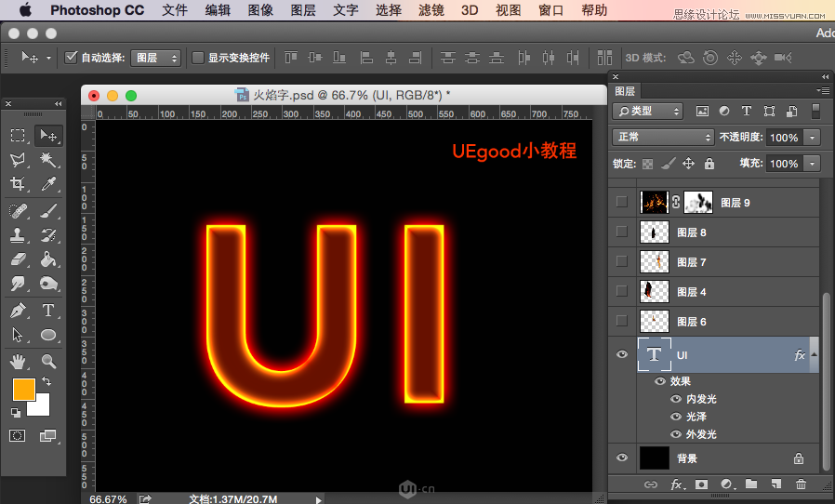The image size is (835, 504).
Task: Toggle 自动选择 checkbox
Action: (x=71, y=57)
